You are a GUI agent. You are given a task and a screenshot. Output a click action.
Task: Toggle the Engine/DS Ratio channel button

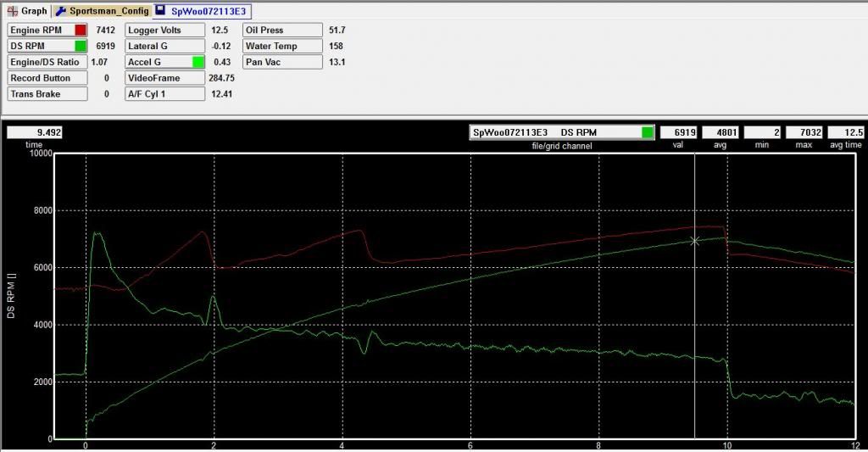[x=47, y=62]
